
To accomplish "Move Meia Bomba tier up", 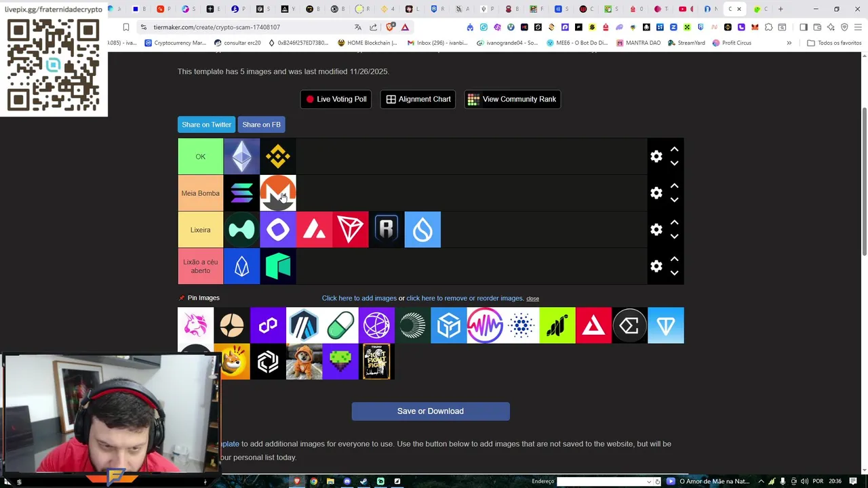I will 674,186.
